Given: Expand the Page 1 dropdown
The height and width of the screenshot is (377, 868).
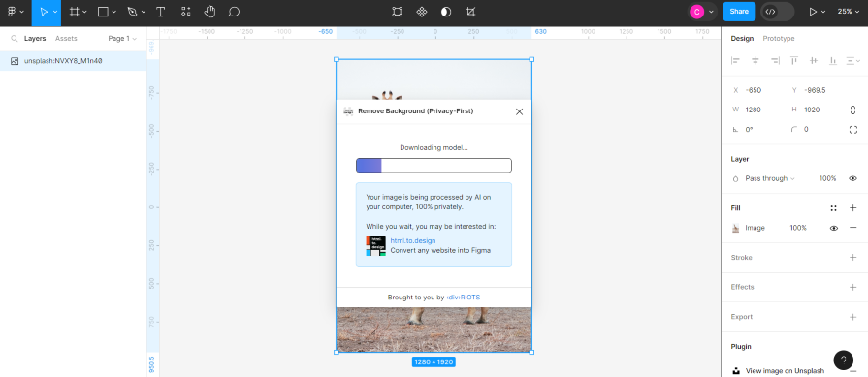Looking at the screenshot, I should [122, 39].
